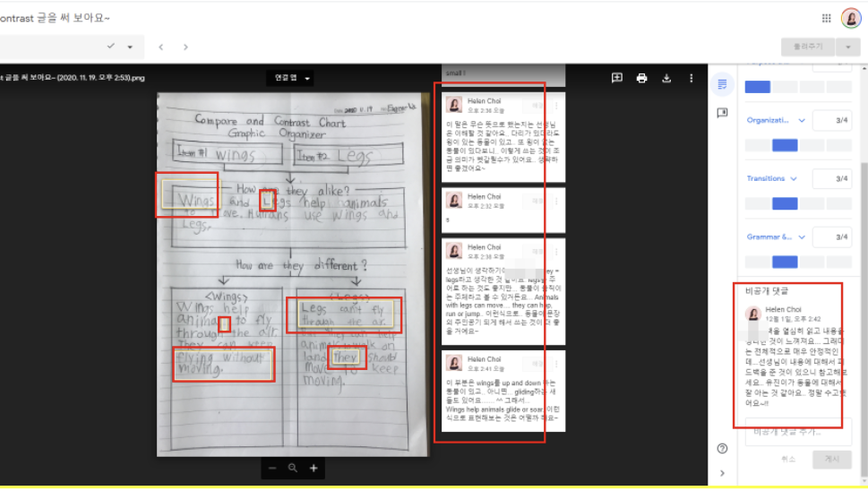Select first rating level under Grammar
868x491 pixels.
click(x=757, y=262)
